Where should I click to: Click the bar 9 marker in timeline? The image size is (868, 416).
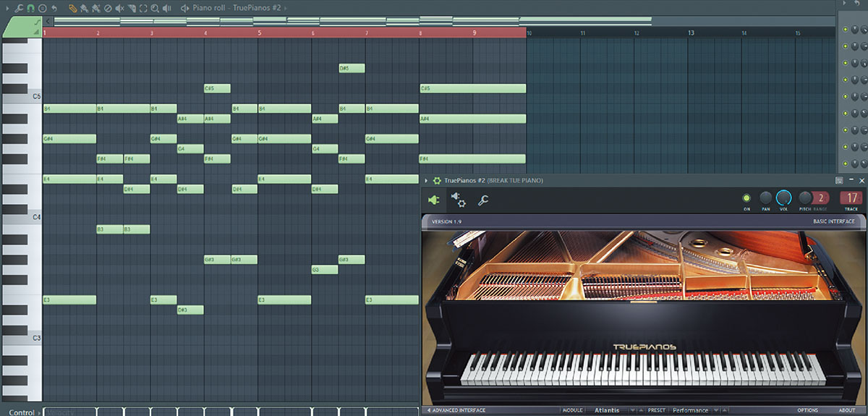point(475,33)
